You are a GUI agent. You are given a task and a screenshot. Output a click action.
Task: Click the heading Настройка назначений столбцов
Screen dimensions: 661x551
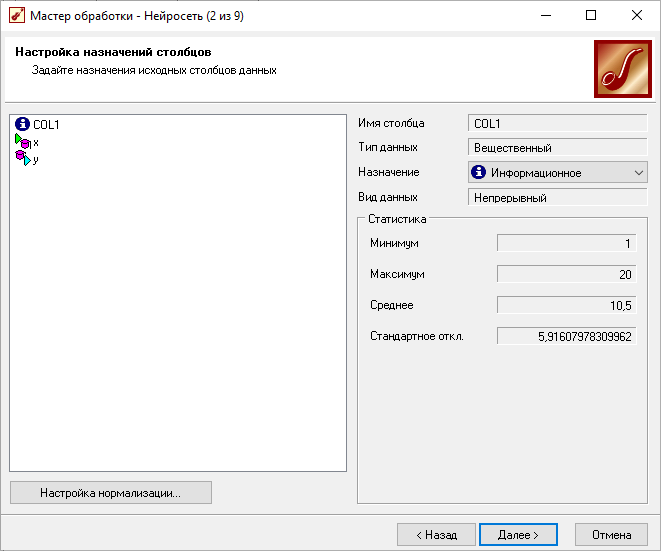(113, 52)
